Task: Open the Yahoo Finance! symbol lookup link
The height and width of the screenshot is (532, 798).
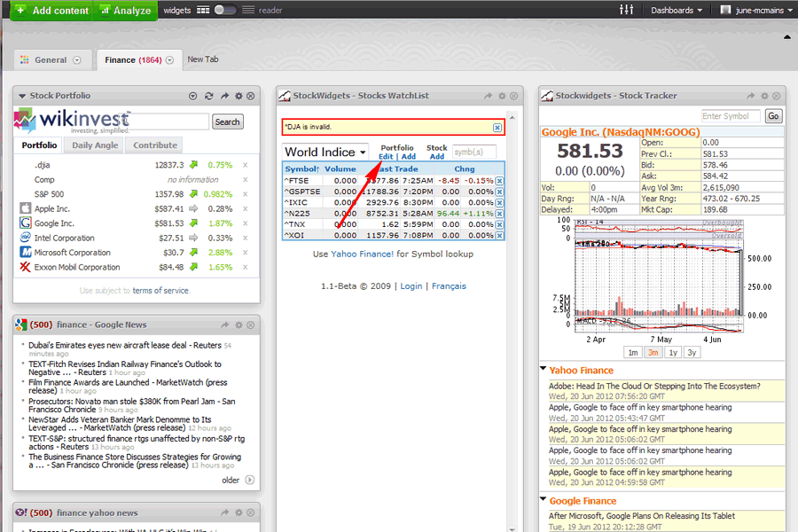Action: point(363,254)
